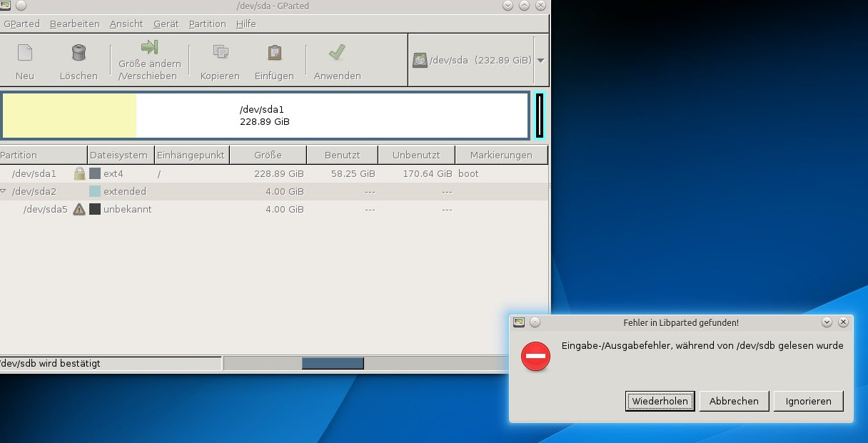
Task: Click the 4.00 GiB size of /dev/sda5
Action: (x=285, y=209)
